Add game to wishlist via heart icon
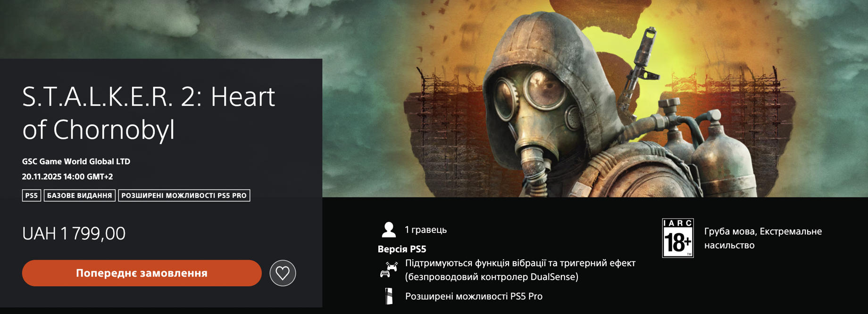 [283, 273]
